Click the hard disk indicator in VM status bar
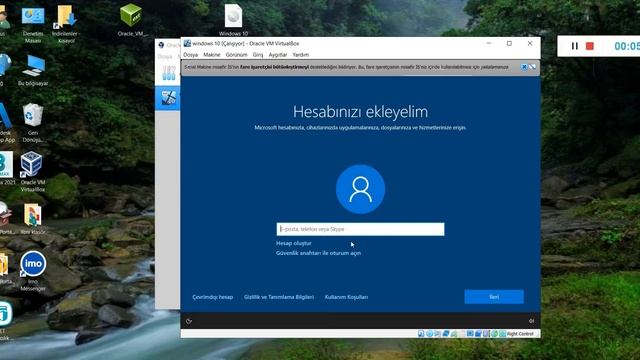 click(421, 333)
